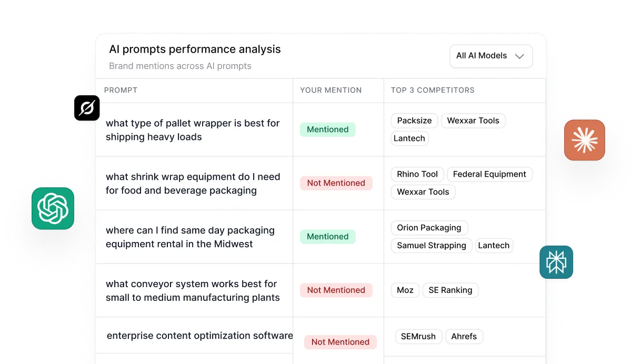The image size is (642, 364).
Task: Select the enterprise content optimization software prompt
Action: [199, 336]
